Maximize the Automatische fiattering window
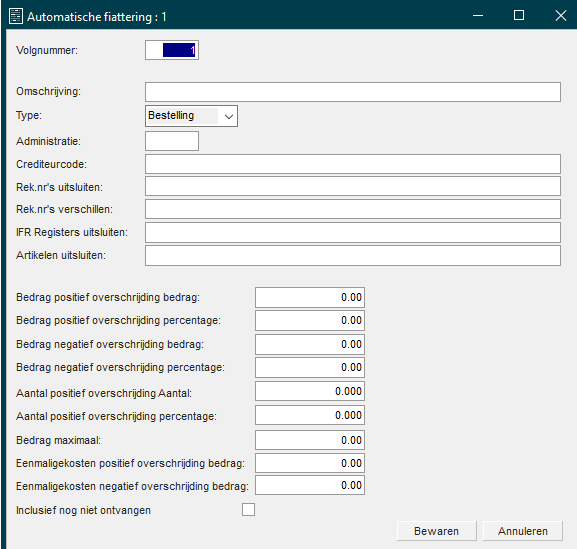Image resolution: width=577 pixels, height=549 pixels. [x=519, y=15]
